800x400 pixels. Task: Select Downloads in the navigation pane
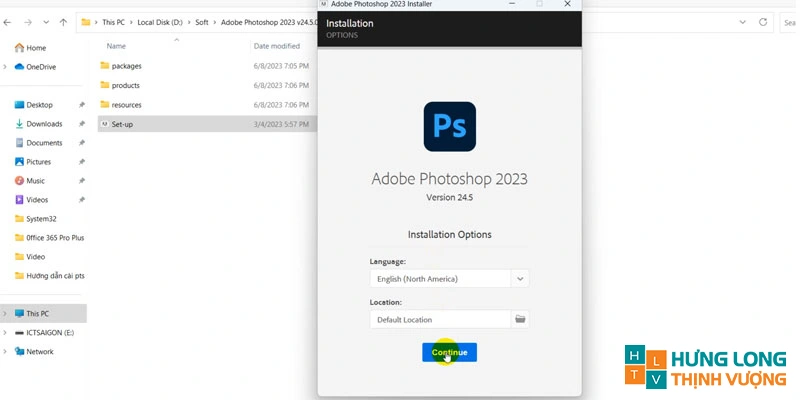click(x=44, y=124)
